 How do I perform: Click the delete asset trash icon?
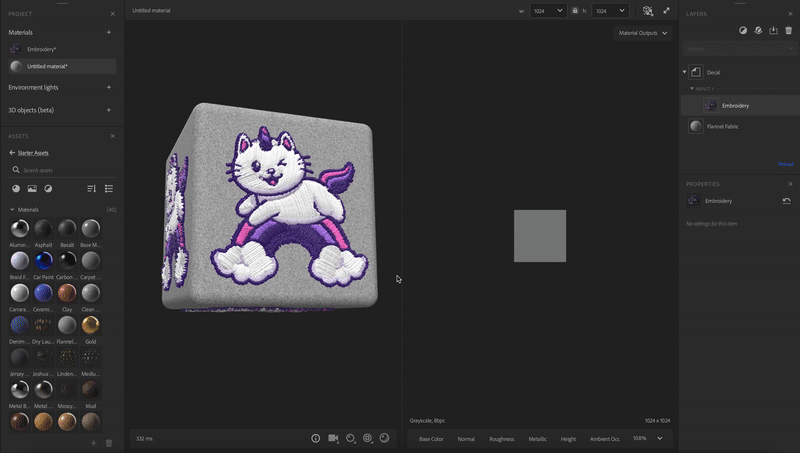(x=109, y=443)
